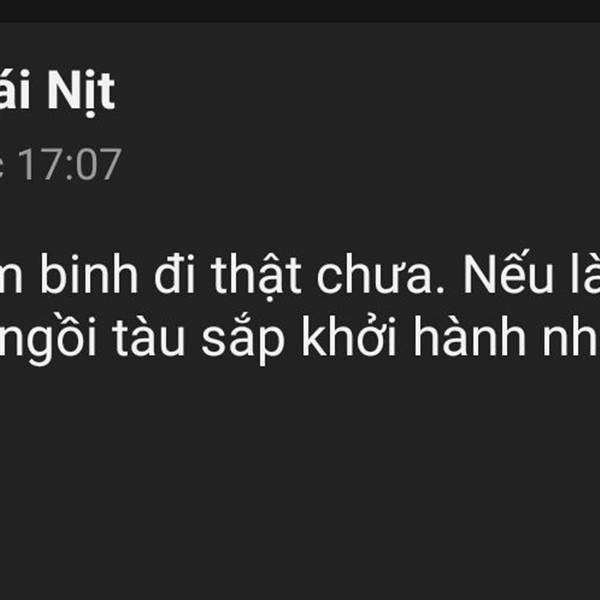
Task: Click the word "hành" in the second line
Action: coord(469,336)
